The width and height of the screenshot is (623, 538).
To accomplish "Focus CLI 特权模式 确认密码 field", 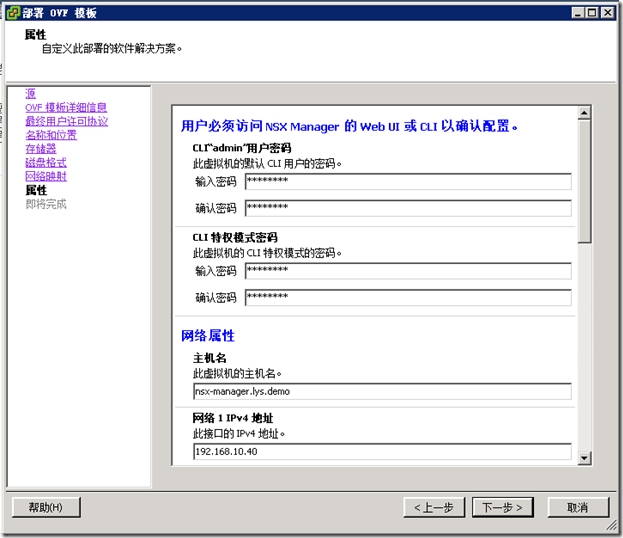I will (x=408, y=298).
